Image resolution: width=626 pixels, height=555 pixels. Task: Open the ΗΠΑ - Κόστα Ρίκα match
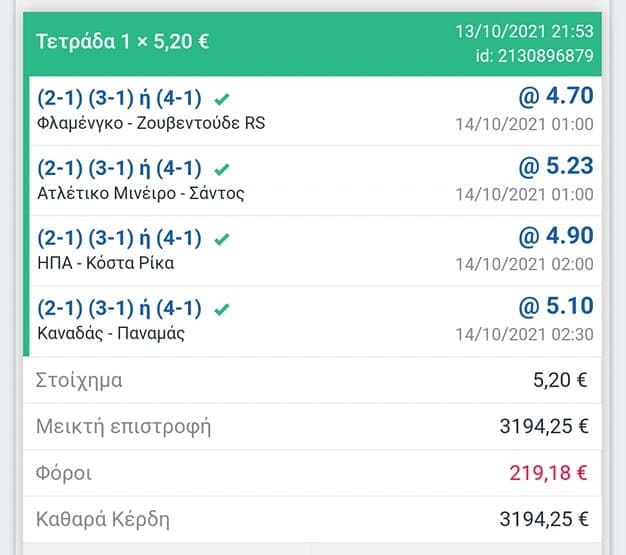105,263
